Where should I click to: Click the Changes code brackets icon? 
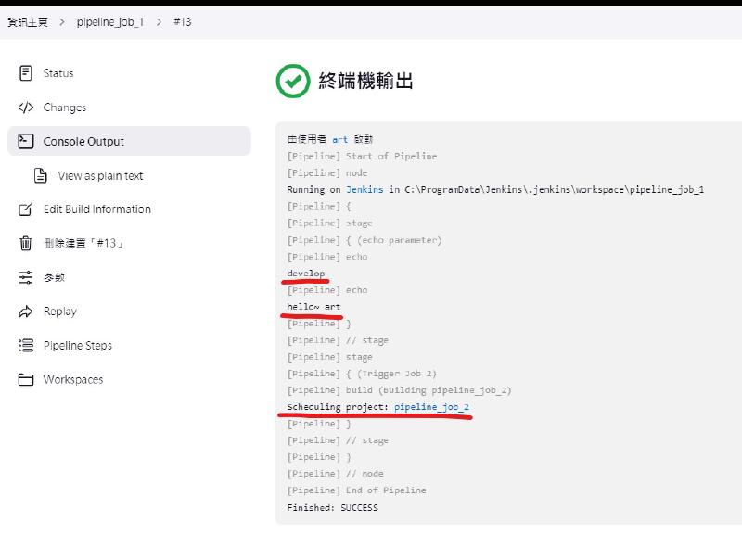pyautogui.click(x=26, y=108)
